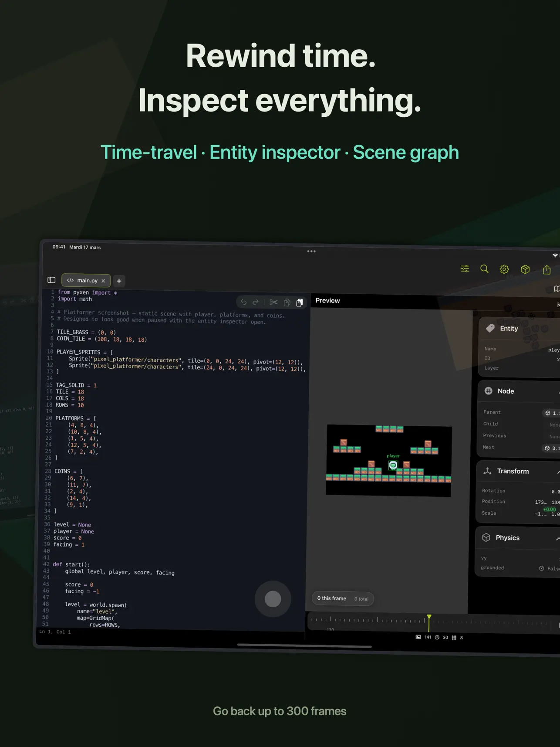Screen dimensions: 560x747
Task: Close the main.py tab
Action: coord(103,281)
